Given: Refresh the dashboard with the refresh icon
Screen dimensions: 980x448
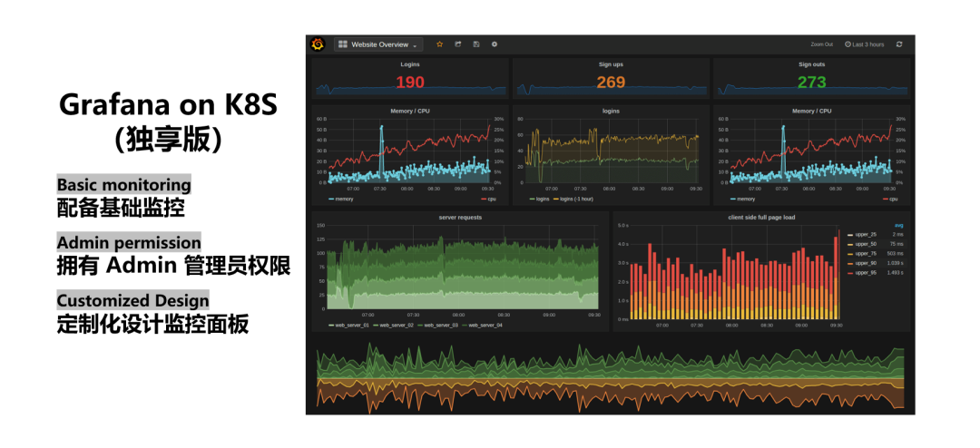Looking at the screenshot, I should tap(899, 44).
